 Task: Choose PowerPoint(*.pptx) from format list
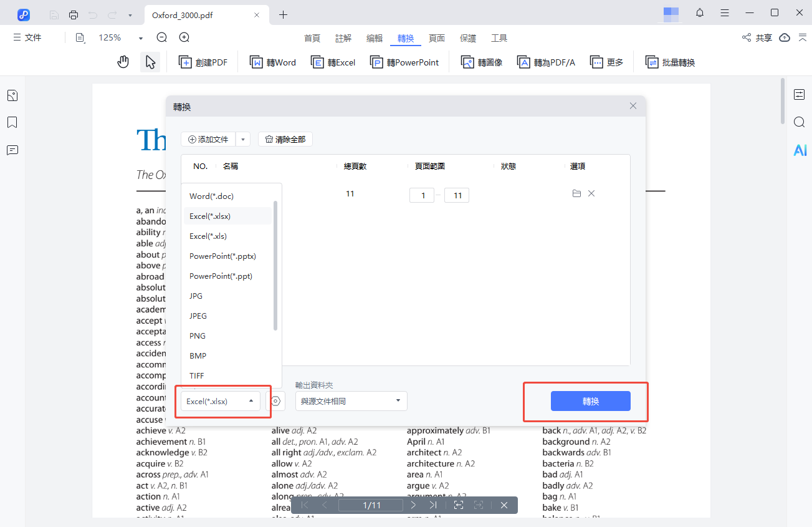[228, 256]
